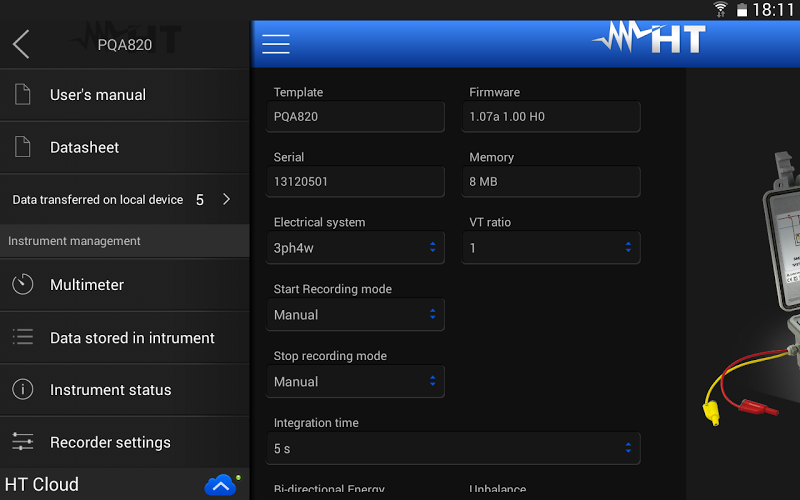Open the Electrical system dropdown
Image resolution: width=800 pixels, height=500 pixels.
point(355,248)
